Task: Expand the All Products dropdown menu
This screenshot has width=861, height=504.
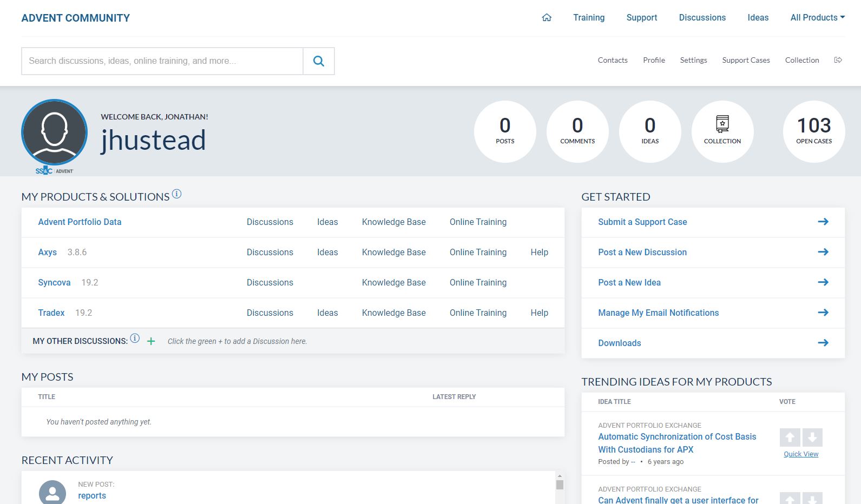Action: click(817, 17)
